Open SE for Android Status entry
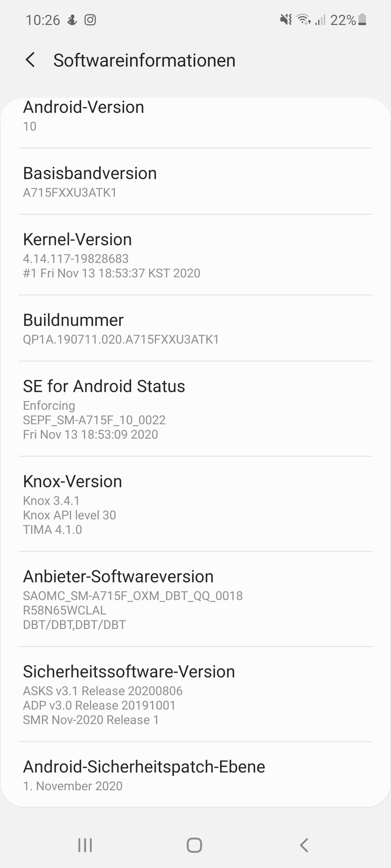The image size is (391, 868). click(x=195, y=409)
